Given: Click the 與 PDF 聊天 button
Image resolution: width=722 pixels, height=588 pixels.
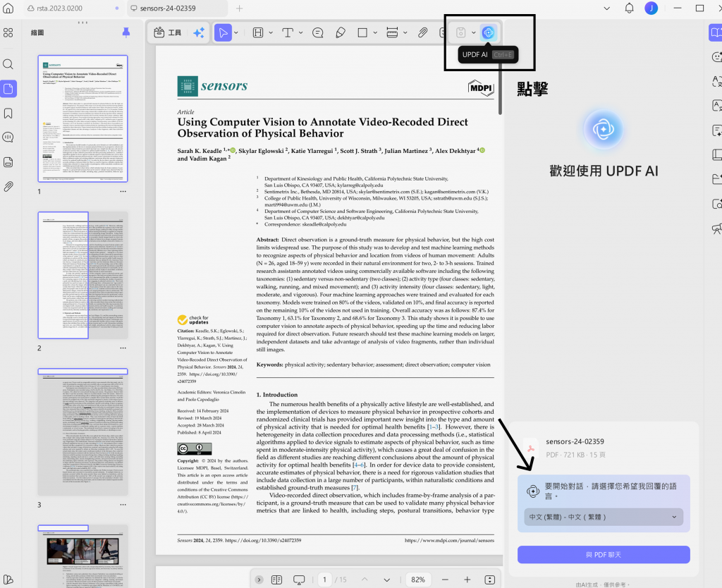Looking at the screenshot, I should pyautogui.click(x=604, y=555).
